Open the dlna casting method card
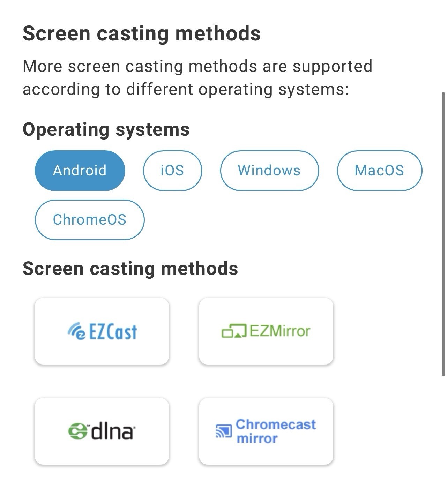This screenshot has height=496, width=448. [x=102, y=431]
